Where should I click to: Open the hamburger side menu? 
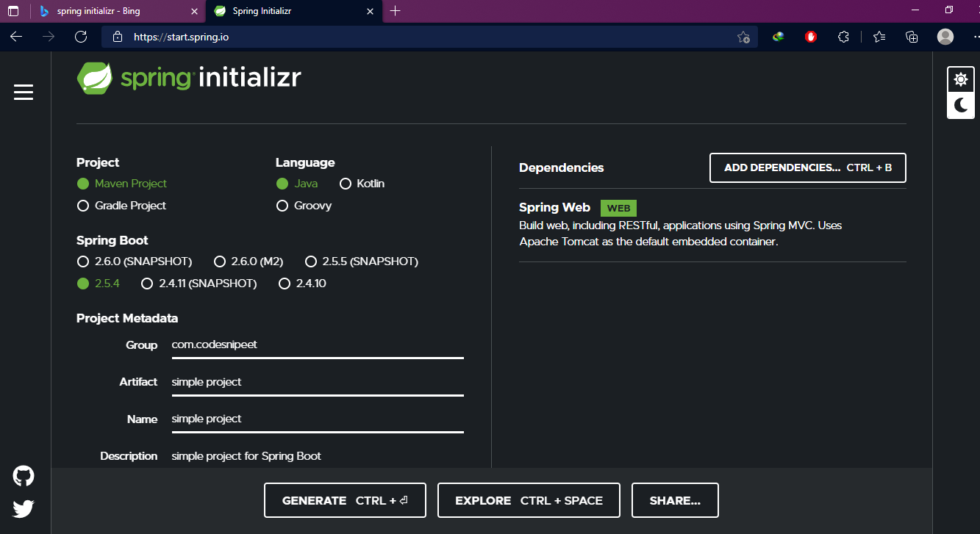24,92
